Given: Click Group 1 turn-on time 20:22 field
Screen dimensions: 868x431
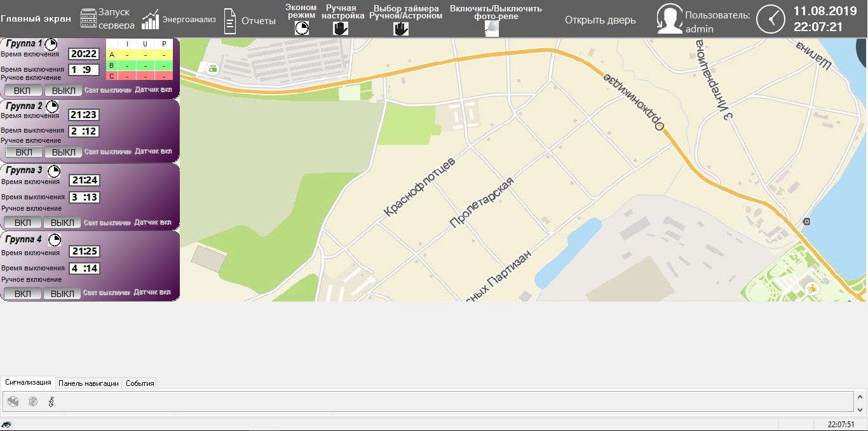Looking at the screenshot, I should tap(84, 54).
